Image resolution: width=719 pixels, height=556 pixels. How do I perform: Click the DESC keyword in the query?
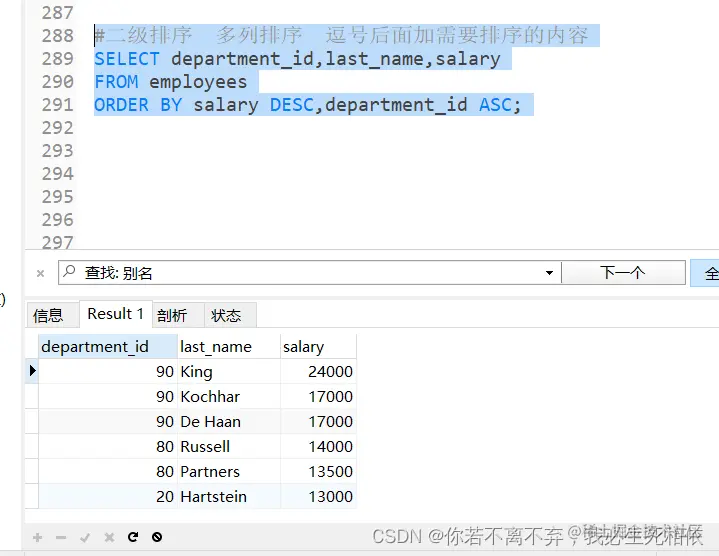pyautogui.click(x=292, y=105)
